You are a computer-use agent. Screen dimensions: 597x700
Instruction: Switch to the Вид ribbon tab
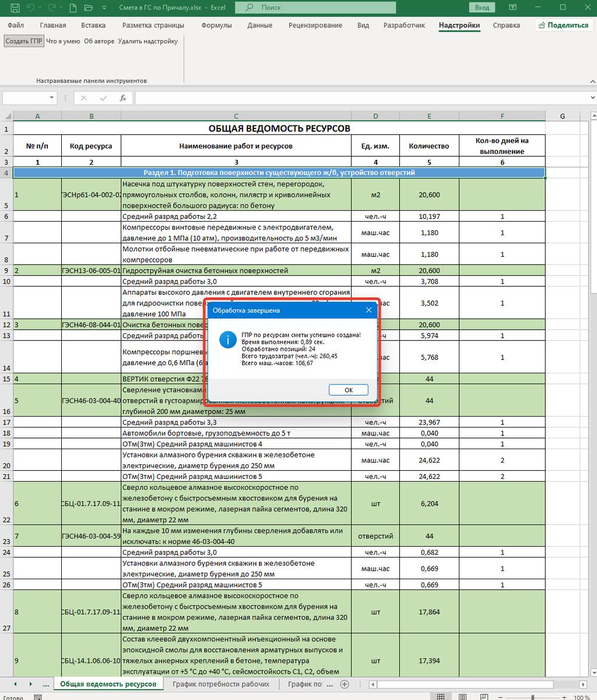pos(363,26)
